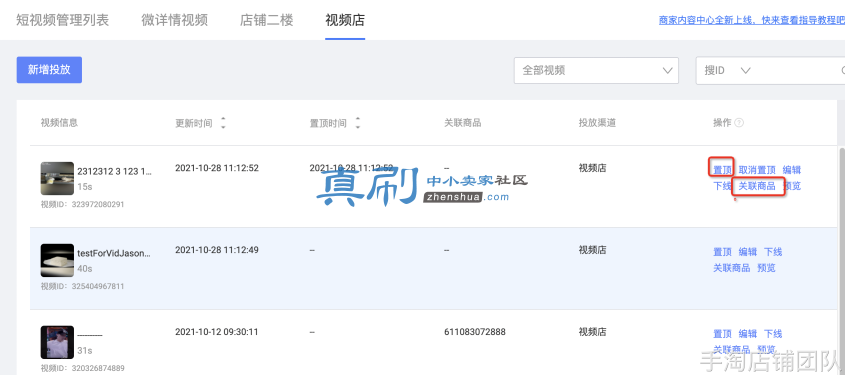Screen dimensions: 845x375
Task: Open thumbnail of video 2312312 3 123
Action: pos(57,178)
